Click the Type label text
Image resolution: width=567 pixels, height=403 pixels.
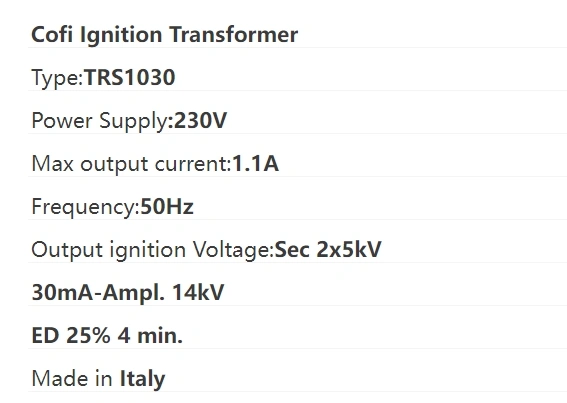[57, 78]
